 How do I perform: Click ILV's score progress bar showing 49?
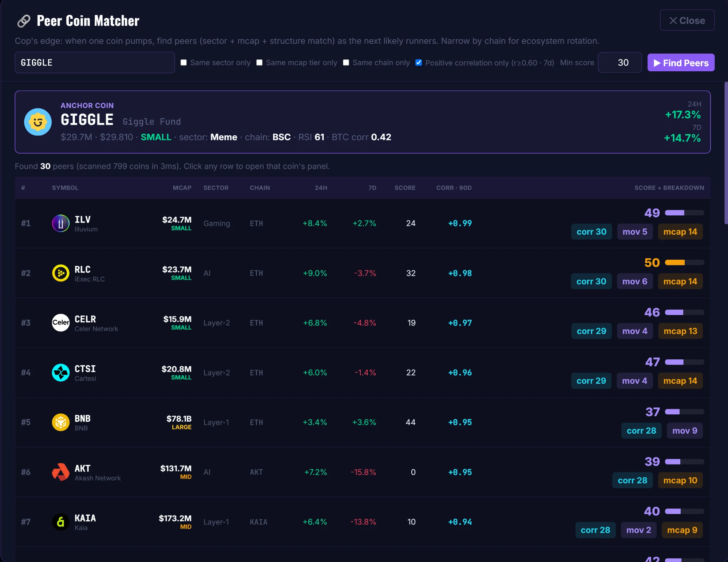pos(684,213)
